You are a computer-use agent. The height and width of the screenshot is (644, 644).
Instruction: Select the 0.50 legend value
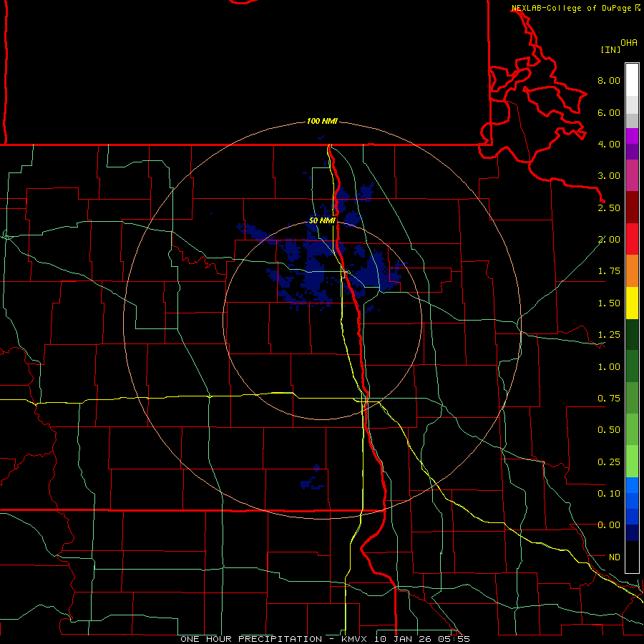click(x=609, y=430)
